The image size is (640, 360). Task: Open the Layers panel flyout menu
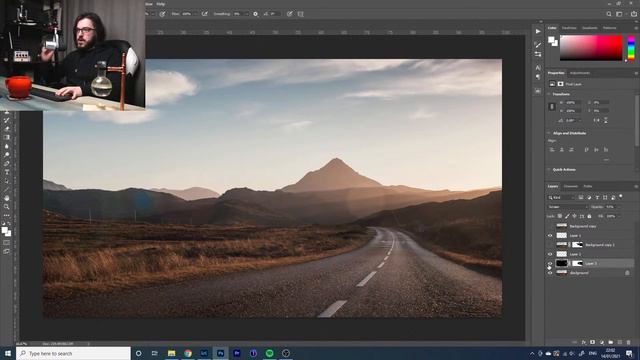coord(636,187)
